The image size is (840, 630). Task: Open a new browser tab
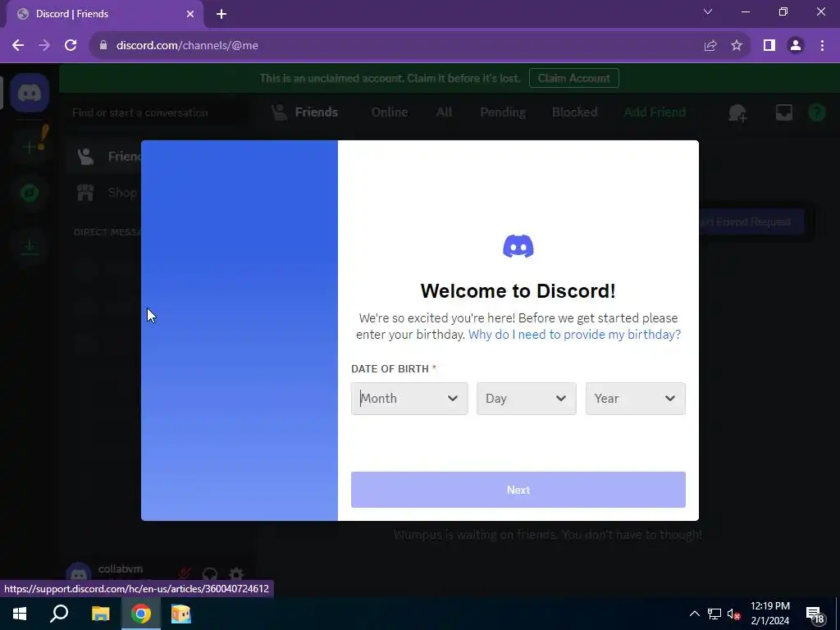pos(221,14)
